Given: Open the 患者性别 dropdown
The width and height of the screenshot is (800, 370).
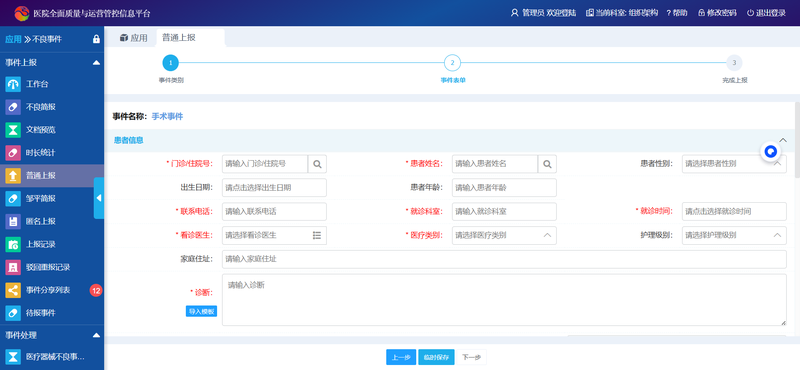Looking at the screenshot, I should [734, 164].
